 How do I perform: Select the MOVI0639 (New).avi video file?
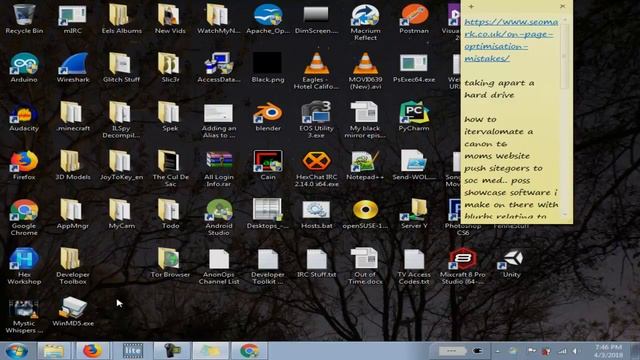tap(365, 71)
